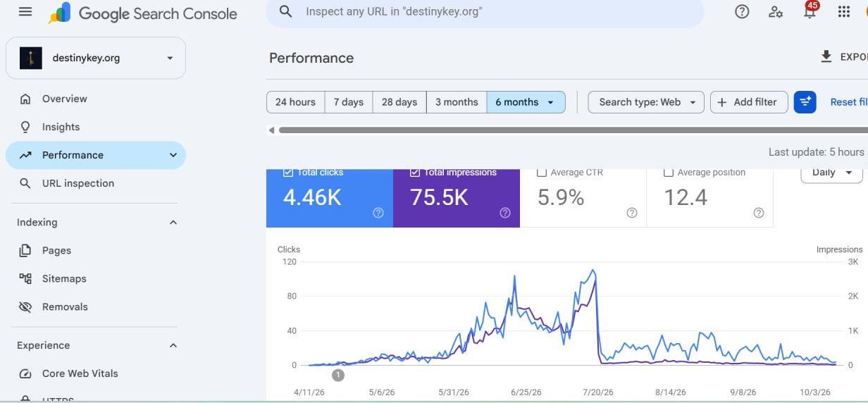Viewport: 868px width, 403px height.
Task: Click the 5.9% average CTR value
Action: point(561,197)
